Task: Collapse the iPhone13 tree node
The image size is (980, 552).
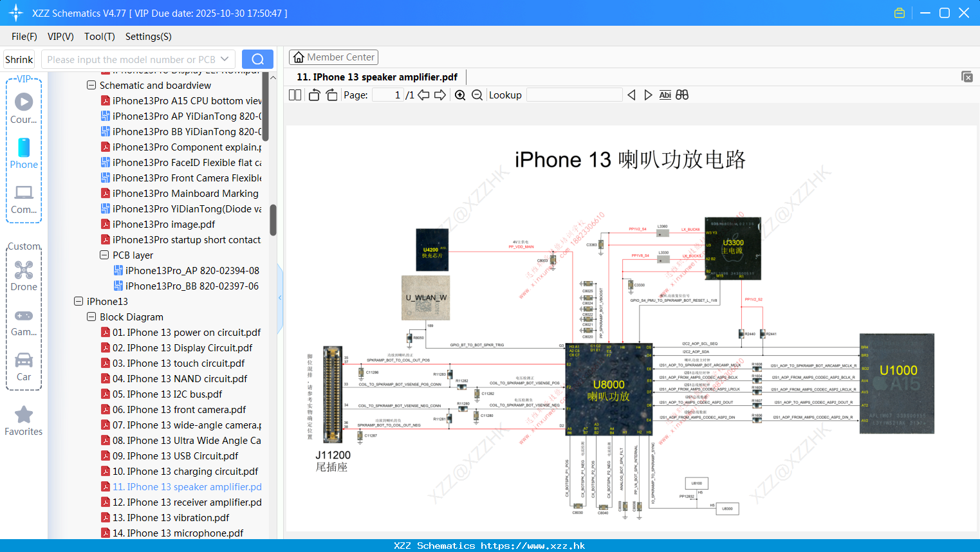Action: [x=79, y=301]
